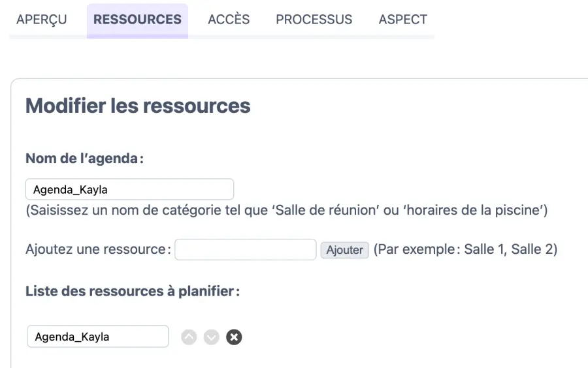Screen dimensions: 588x368
Task: Click 'Liste des ressources à planifier:' label
Action: click(133, 292)
